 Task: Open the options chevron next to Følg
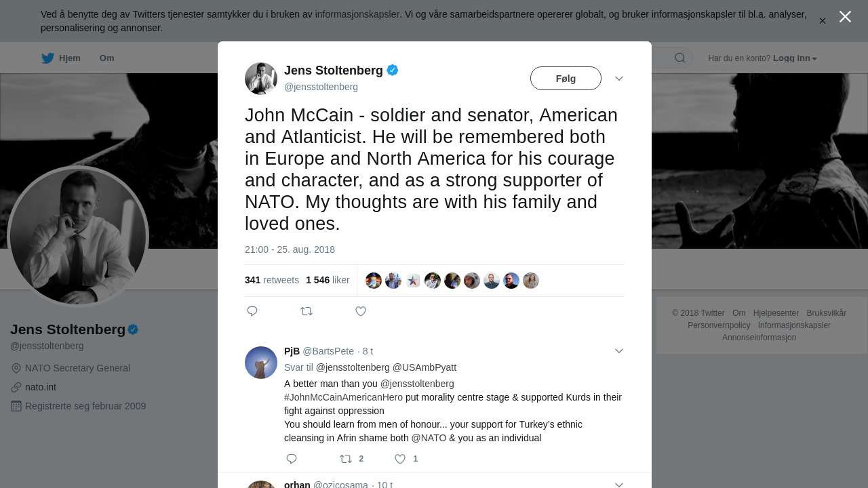coord(618,79)
